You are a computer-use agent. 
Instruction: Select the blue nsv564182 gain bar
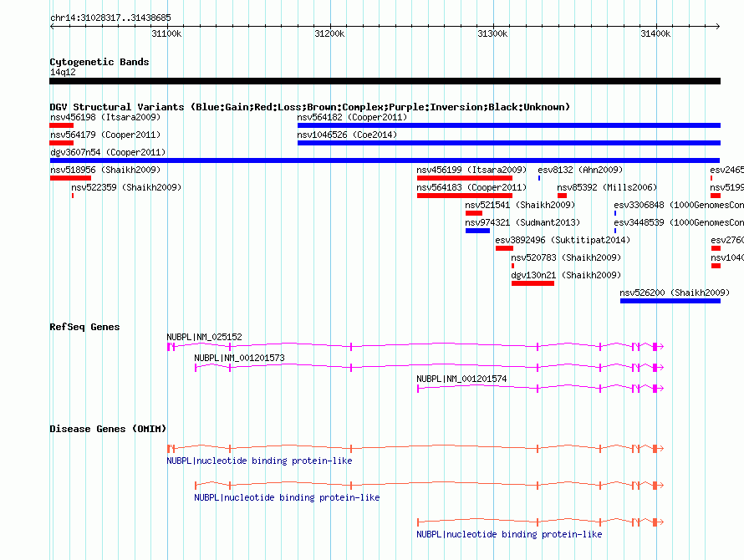[509, 125]
